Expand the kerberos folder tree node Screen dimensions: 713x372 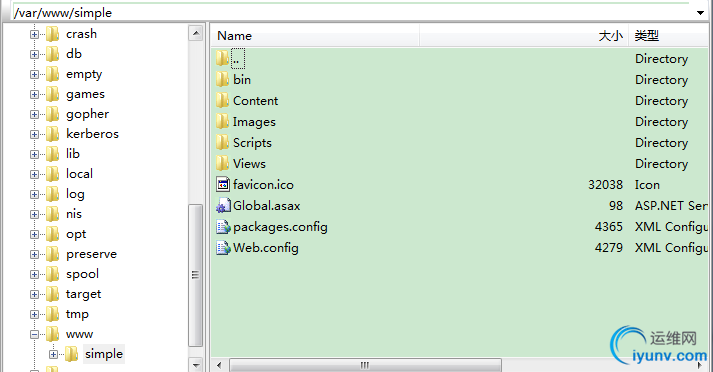35,134
